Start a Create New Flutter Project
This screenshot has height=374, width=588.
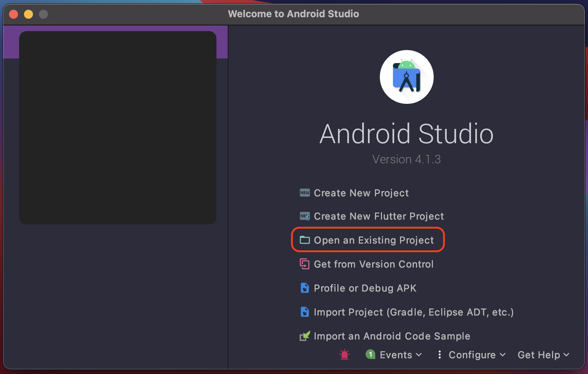point(379,216)
